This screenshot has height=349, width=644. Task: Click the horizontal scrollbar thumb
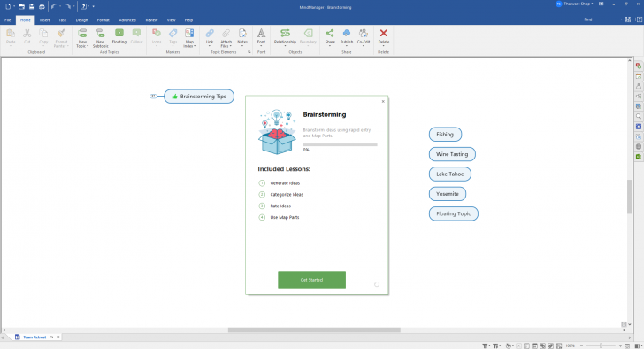314,330
